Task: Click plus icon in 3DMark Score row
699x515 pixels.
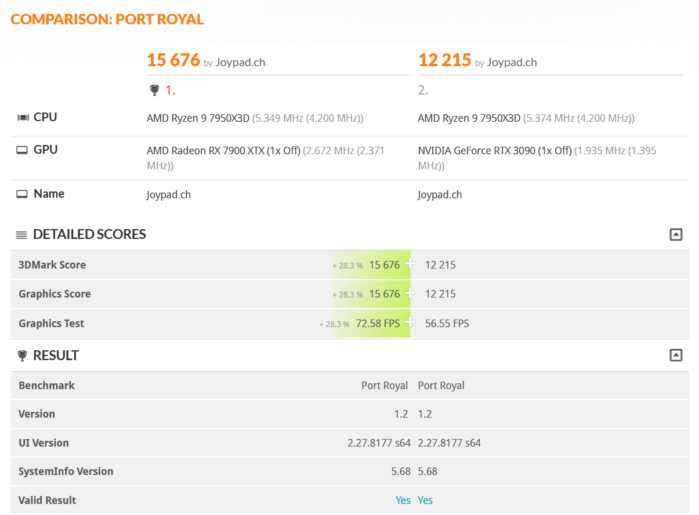Action: tap(410, 264)
